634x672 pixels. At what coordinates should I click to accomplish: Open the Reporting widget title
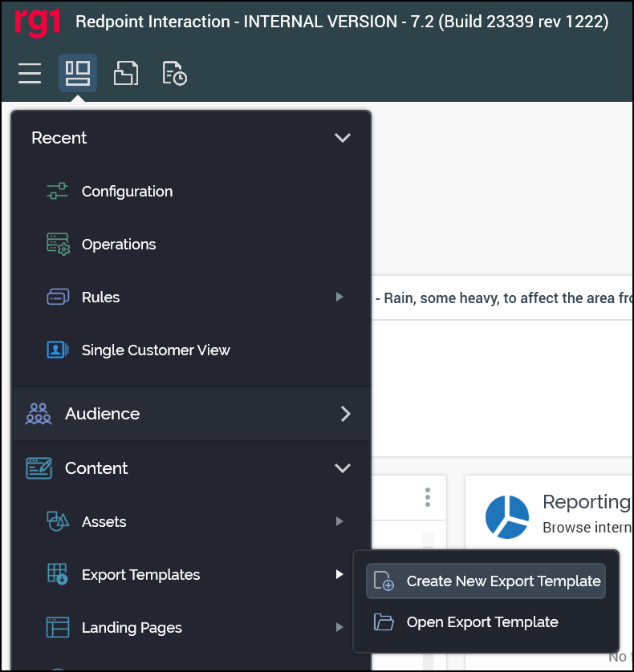click(586, 503)
